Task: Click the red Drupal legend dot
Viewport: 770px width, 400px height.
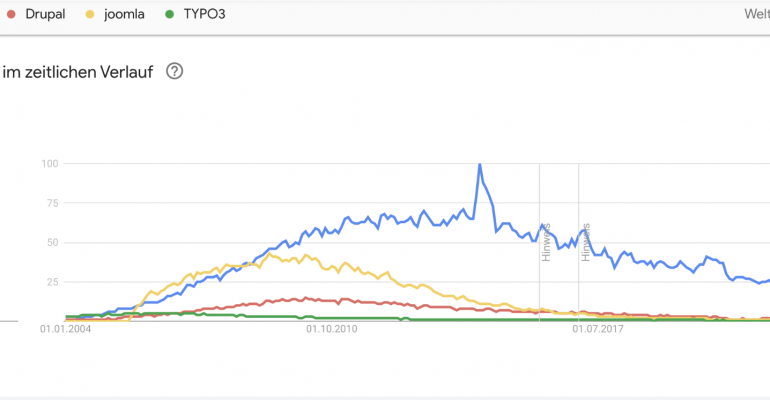Action: [11, 14]
